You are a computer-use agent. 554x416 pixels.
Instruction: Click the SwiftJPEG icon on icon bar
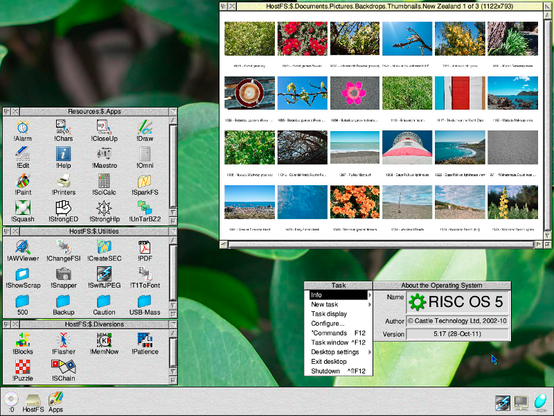[503, 403]
